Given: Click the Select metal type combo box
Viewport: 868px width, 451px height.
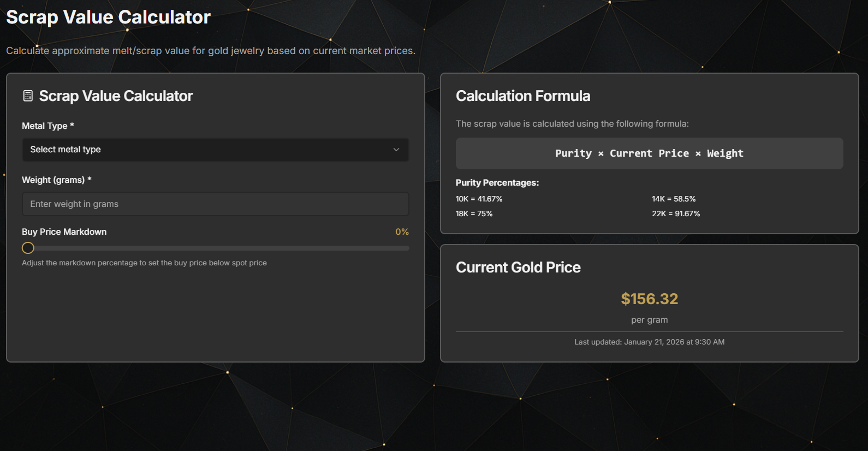Looking at the screenshot, I should pyautogui.click(x=215, y=149).
